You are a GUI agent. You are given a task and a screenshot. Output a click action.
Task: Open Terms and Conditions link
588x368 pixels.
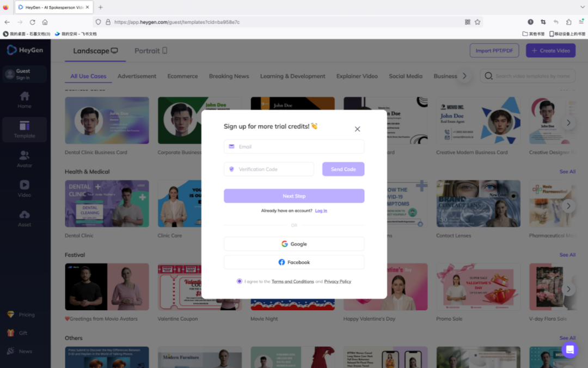click(x=292, y=281)
